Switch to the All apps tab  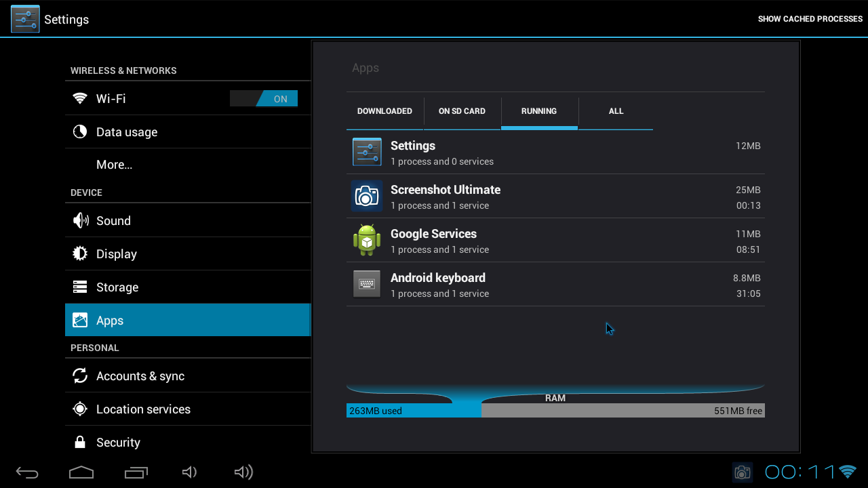[616, 111]
